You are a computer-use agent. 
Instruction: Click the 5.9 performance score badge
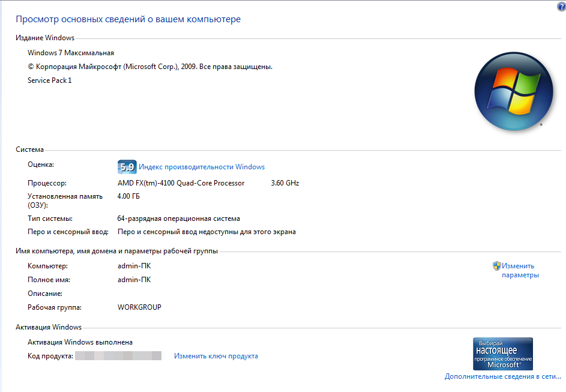(x=127, y=167)
